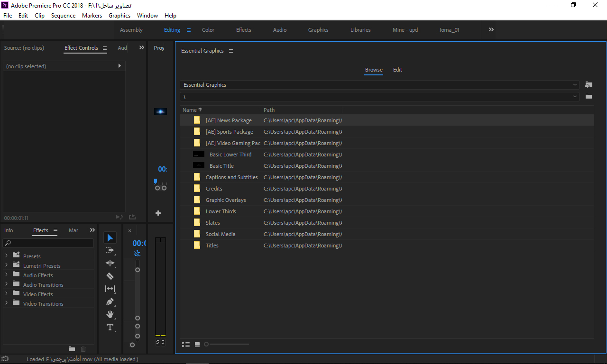Expand the Audio Transitions folder

(6, 284)
